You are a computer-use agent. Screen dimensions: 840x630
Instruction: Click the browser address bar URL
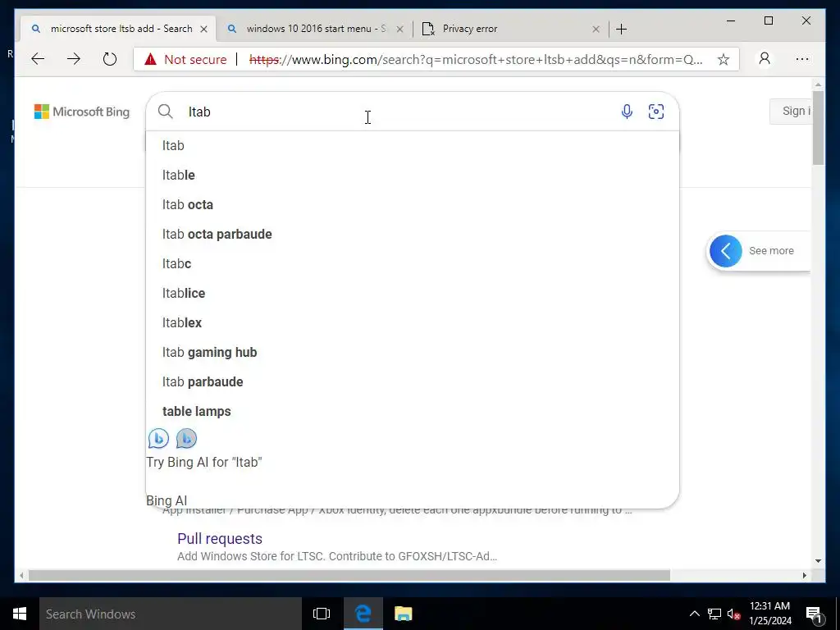(476, 59)
